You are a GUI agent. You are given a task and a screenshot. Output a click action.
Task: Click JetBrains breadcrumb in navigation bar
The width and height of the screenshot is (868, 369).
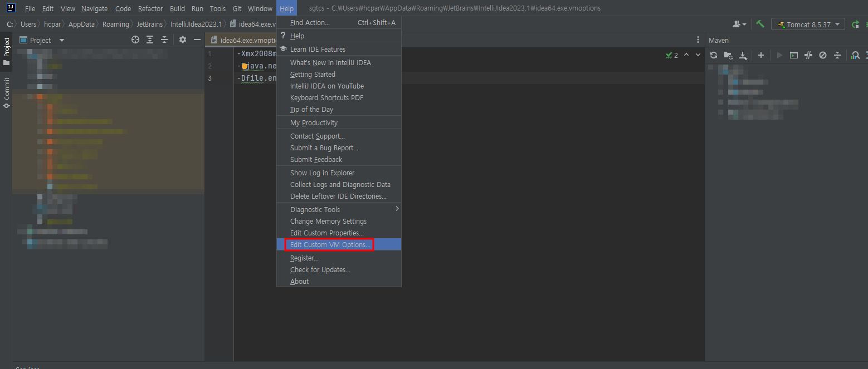coord(149,24)
